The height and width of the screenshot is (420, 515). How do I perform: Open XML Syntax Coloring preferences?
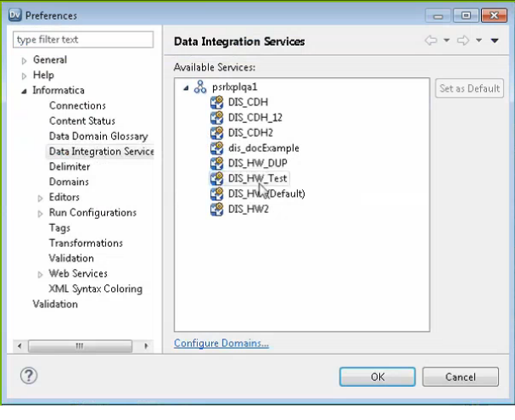tap(96, 288)
